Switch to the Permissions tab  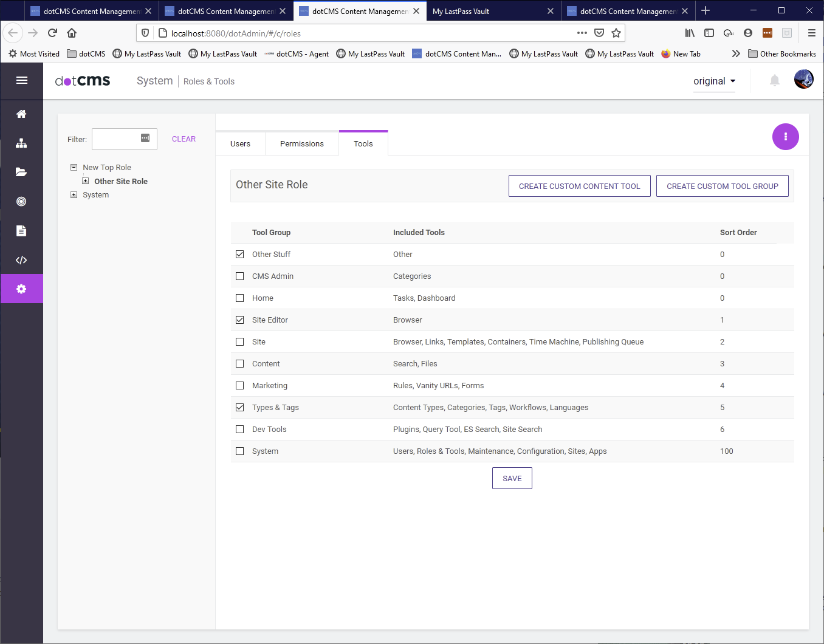(301, 143)
